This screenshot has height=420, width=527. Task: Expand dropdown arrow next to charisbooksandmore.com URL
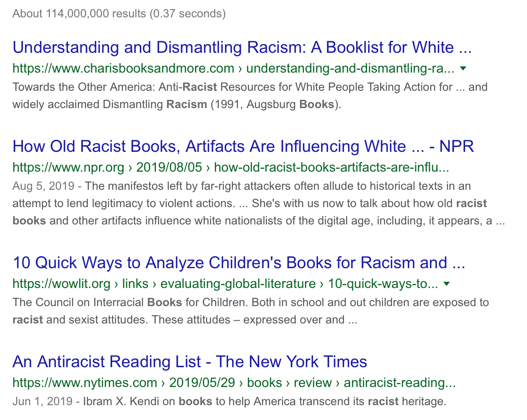[463, 68]
